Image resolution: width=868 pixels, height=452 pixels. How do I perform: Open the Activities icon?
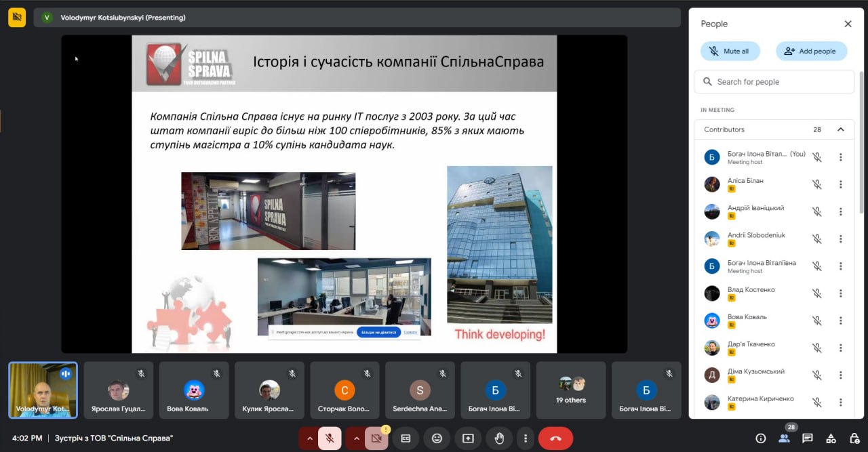(x=831, y=438)
